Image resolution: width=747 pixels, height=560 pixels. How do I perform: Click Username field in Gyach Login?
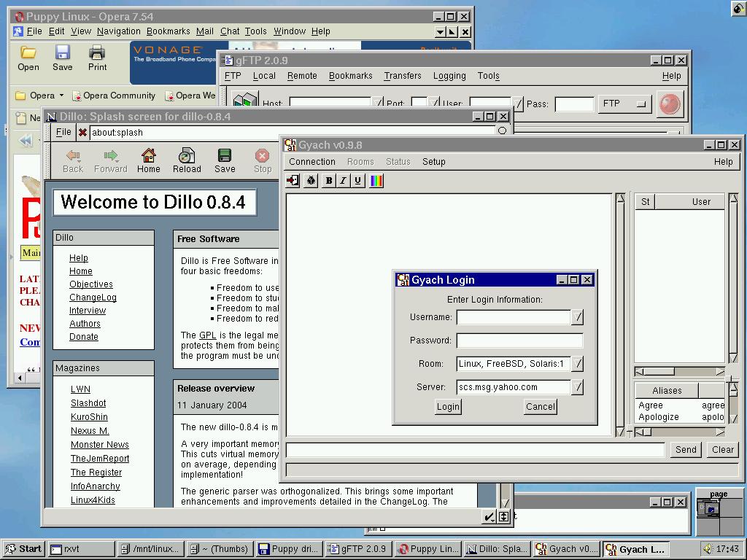514,317
